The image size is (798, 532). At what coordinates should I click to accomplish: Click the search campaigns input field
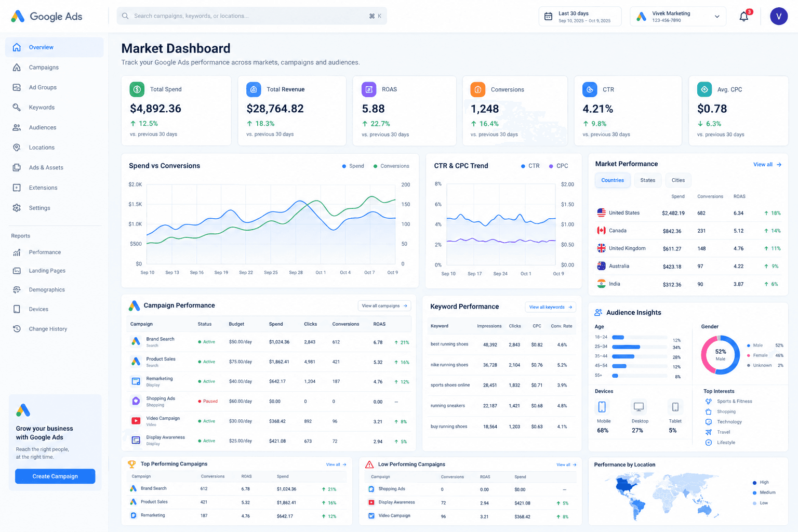[252, 16]
